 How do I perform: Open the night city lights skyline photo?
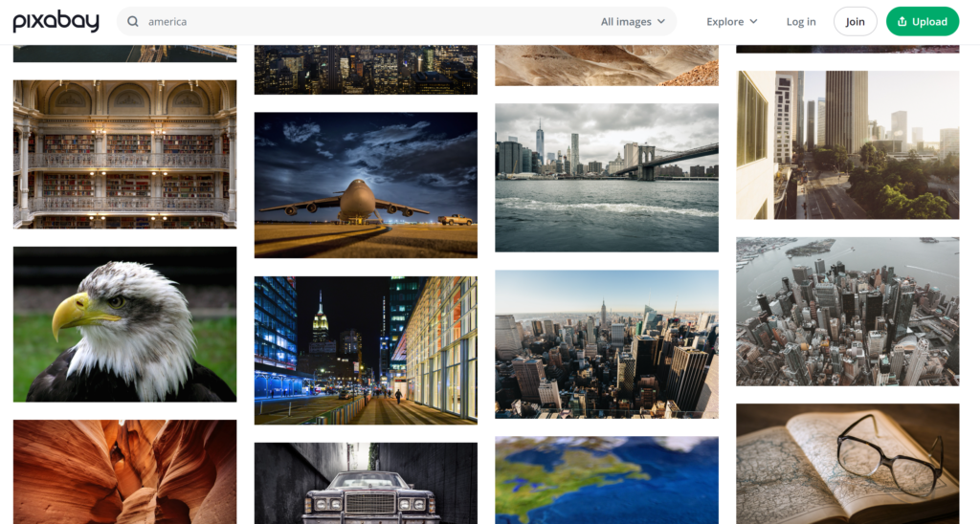(x=366, y=70)
